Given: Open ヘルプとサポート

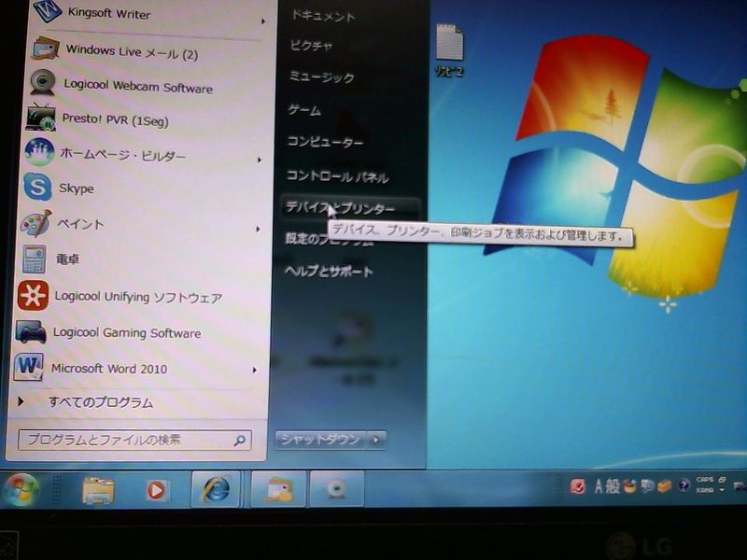Looking at the screenshot, I should [330, 272].
